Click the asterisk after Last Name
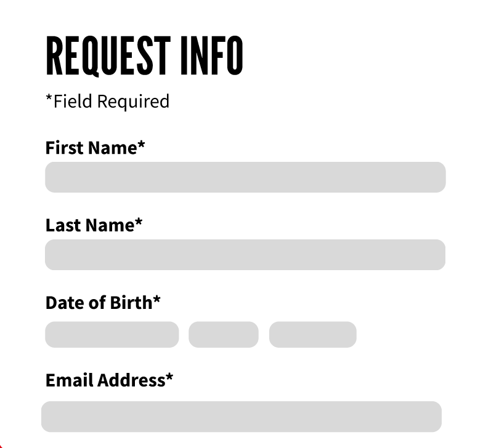Image resolution: width=491 pixels, height=448 pixels. coord(139,223)
